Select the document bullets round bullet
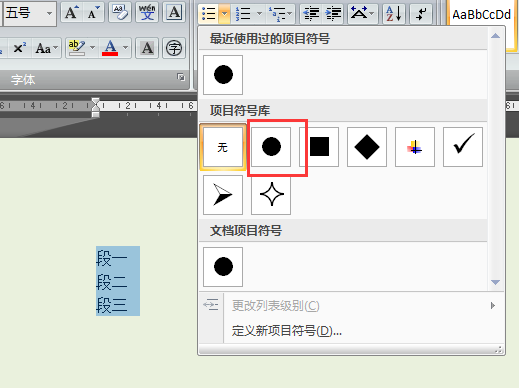Viewport: 519px width, 388px height. (223, 267)
